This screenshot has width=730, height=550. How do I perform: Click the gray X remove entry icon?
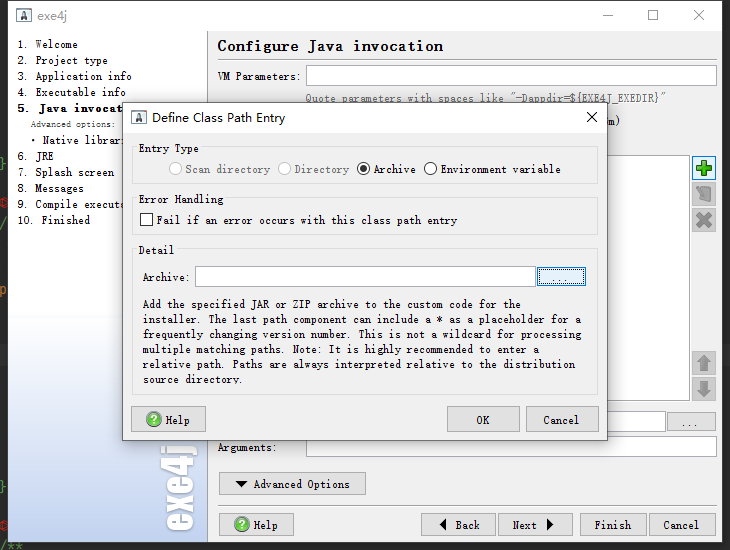tap(704, 220)
